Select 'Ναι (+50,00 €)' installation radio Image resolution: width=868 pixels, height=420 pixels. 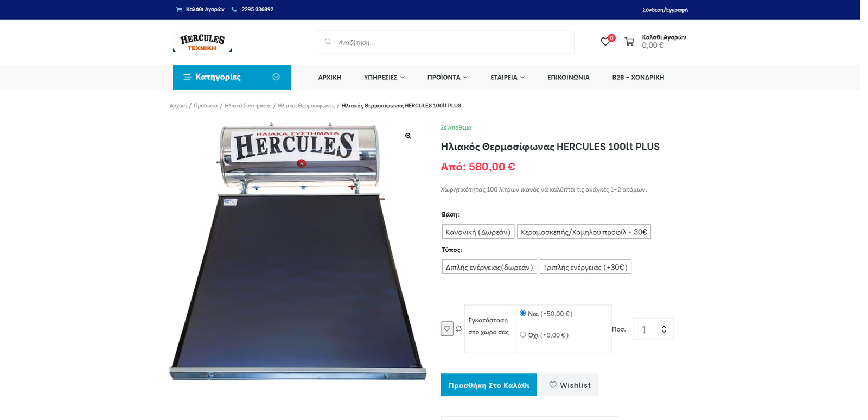(x=523, y=313)
